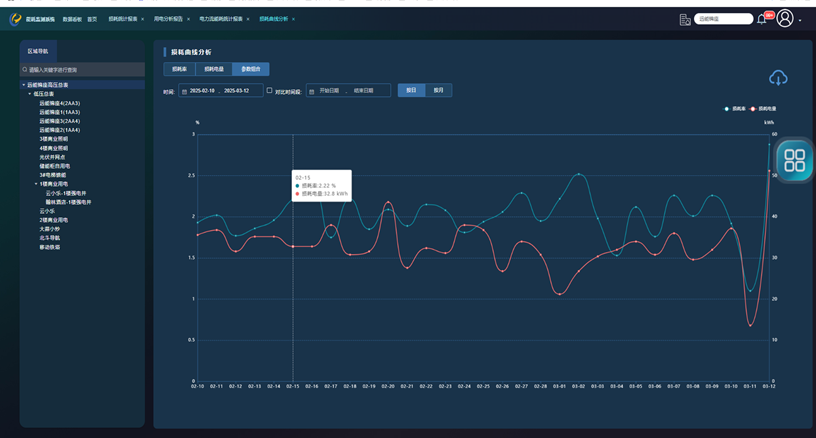816x438 pixels.
Task: Open the floating four-square grid menu
Action: coord(794,160)
